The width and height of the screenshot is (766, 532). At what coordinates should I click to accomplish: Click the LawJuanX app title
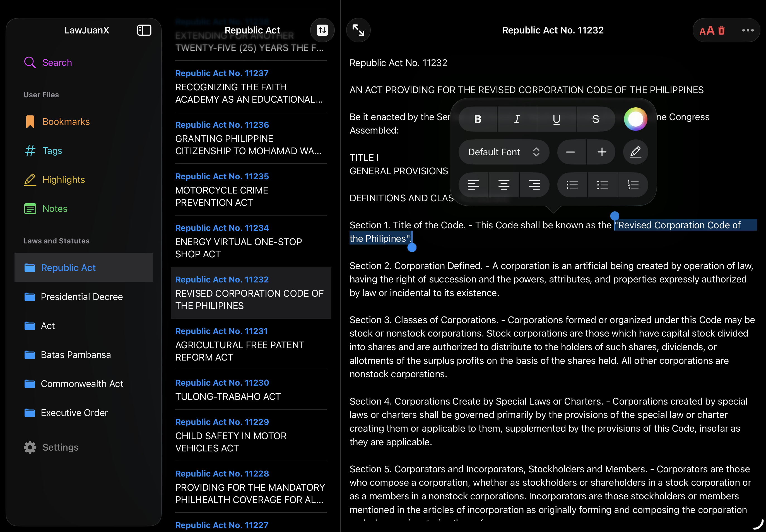(87, 30)
